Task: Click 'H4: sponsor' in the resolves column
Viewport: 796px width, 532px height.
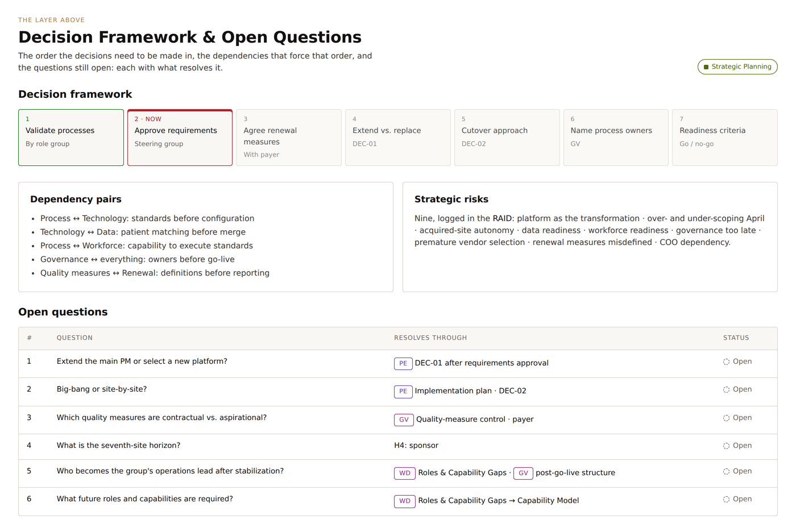Action: click(x=416, y=446)
